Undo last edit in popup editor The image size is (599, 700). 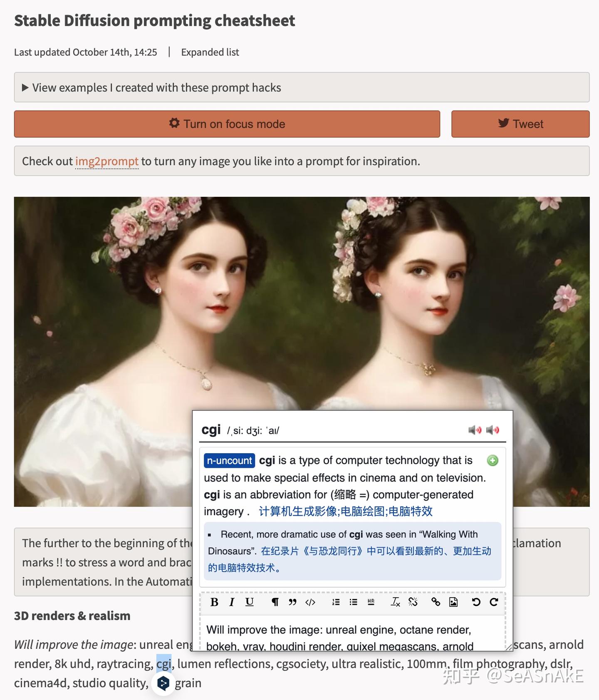coord(476,602)
